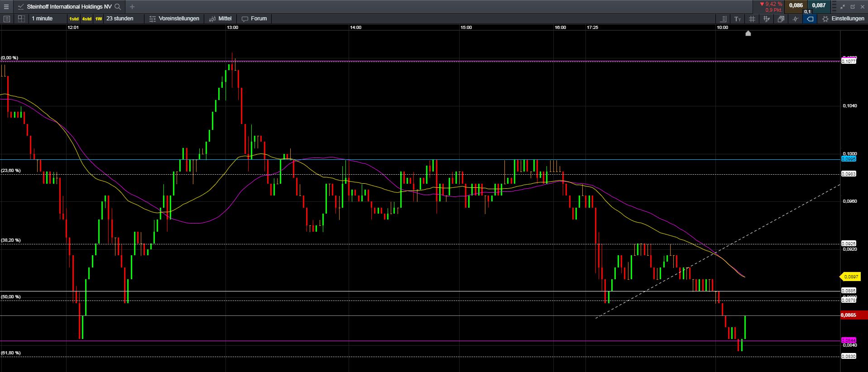Screen dimensions: 868x372
Task: Select the (0,00 %) Fibonacci level text
Action: pyautogui.click(x=10, y=58)
